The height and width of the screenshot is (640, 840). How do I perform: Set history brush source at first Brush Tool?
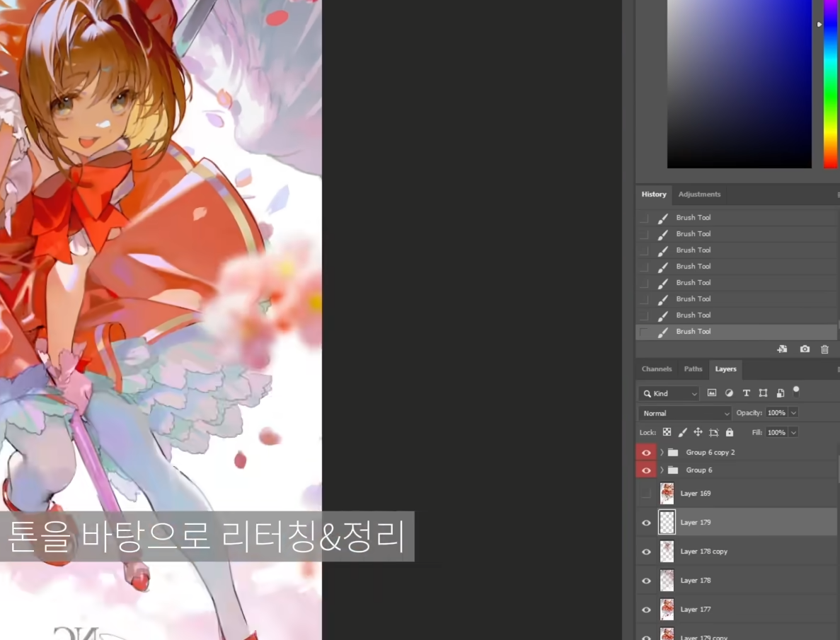(644, 218)
